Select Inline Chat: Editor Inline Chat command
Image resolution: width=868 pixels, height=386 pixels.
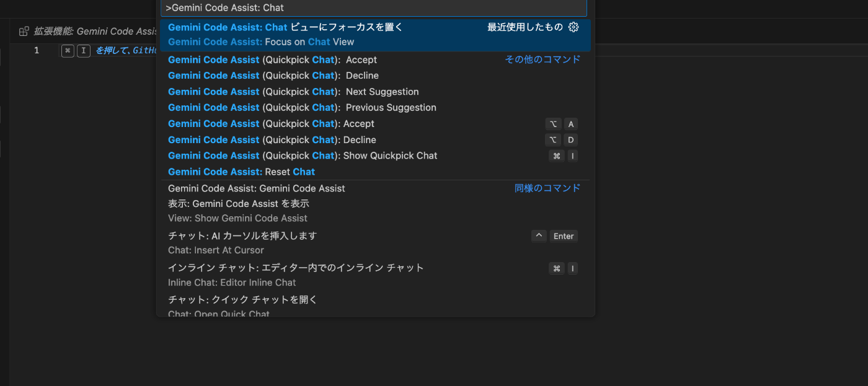coord(375,275)
